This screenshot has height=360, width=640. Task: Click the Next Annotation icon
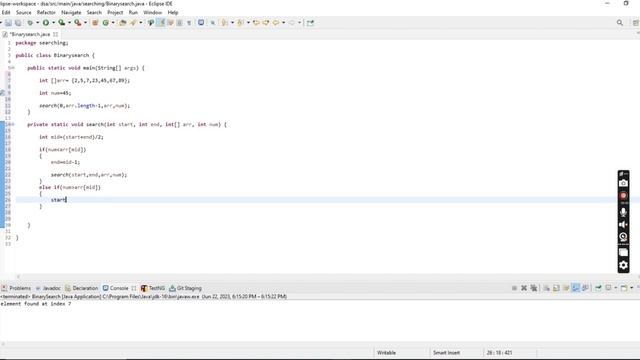224,23
